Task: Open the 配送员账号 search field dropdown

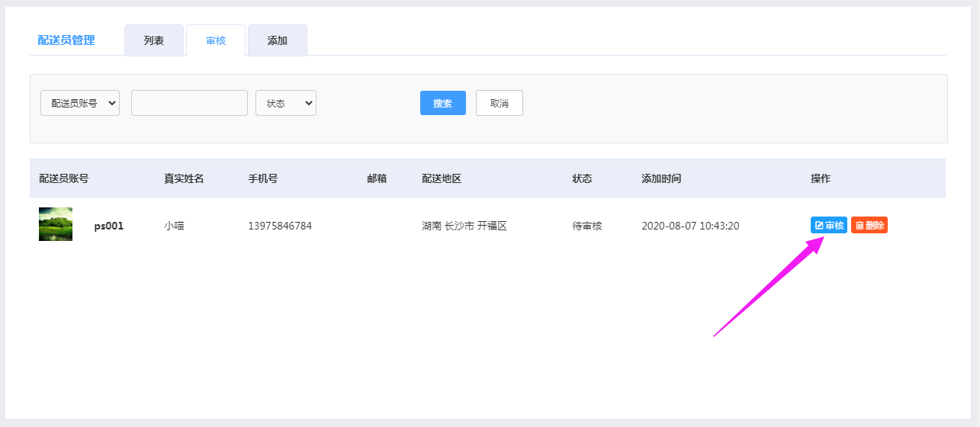Action: click(x=80, y=103)
